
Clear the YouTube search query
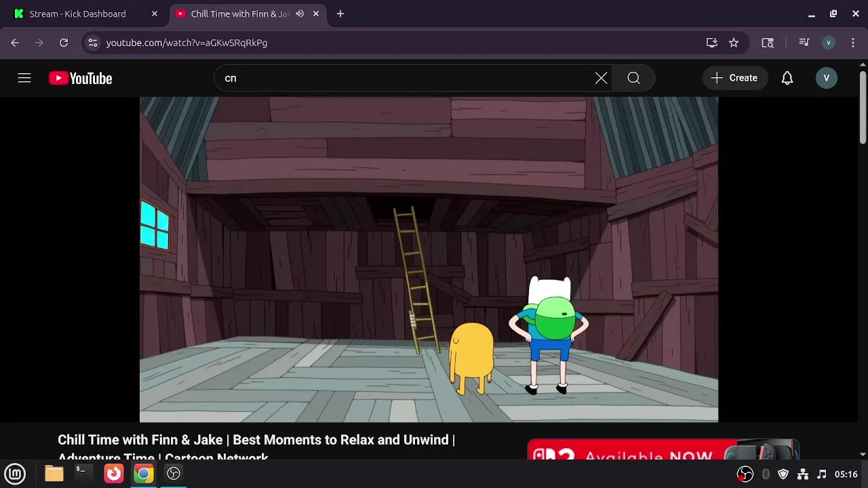[x=601, y=78]
